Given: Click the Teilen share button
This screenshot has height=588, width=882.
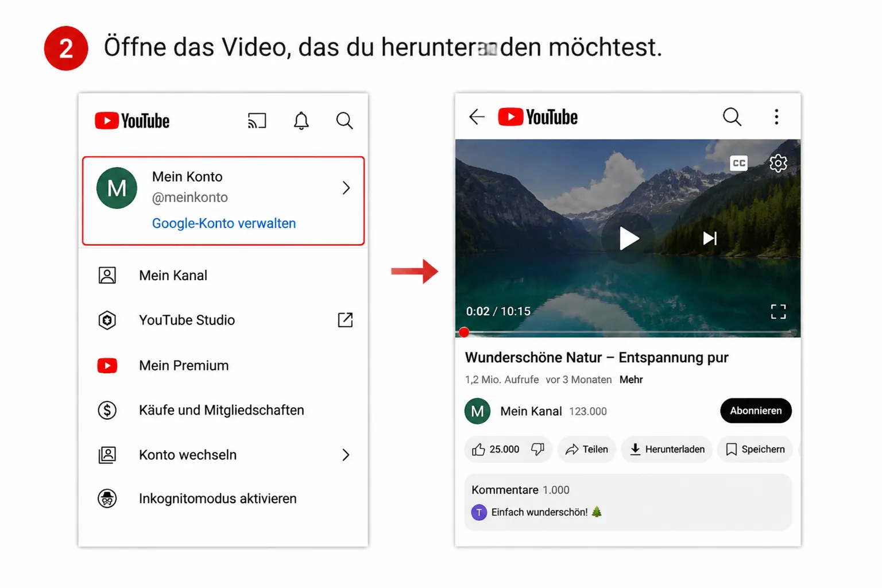Looking at the screenshot, I should point(586,450).
